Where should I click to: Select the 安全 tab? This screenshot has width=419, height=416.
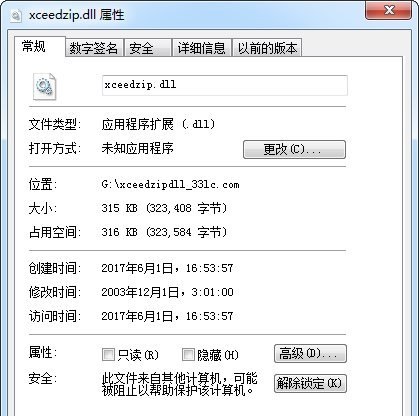click(148, 48)
